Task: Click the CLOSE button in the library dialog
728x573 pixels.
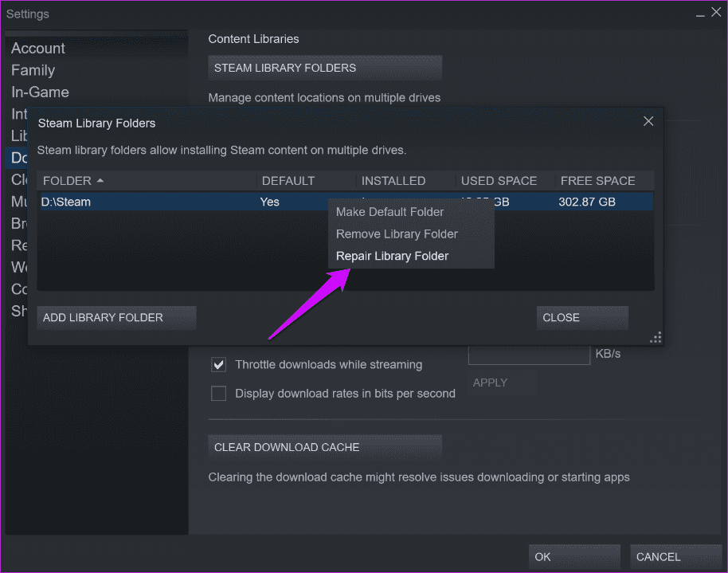Action: click(581, 317)
